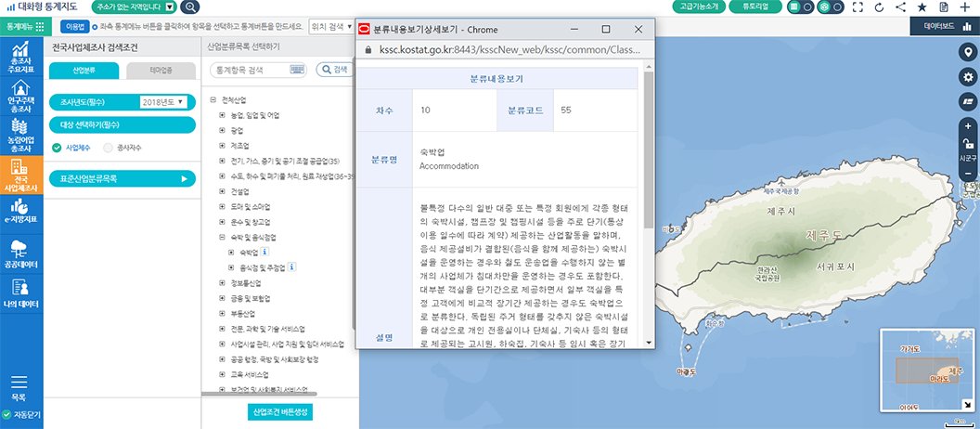Expand the 건설업 tree node

(x=222, y=191)
